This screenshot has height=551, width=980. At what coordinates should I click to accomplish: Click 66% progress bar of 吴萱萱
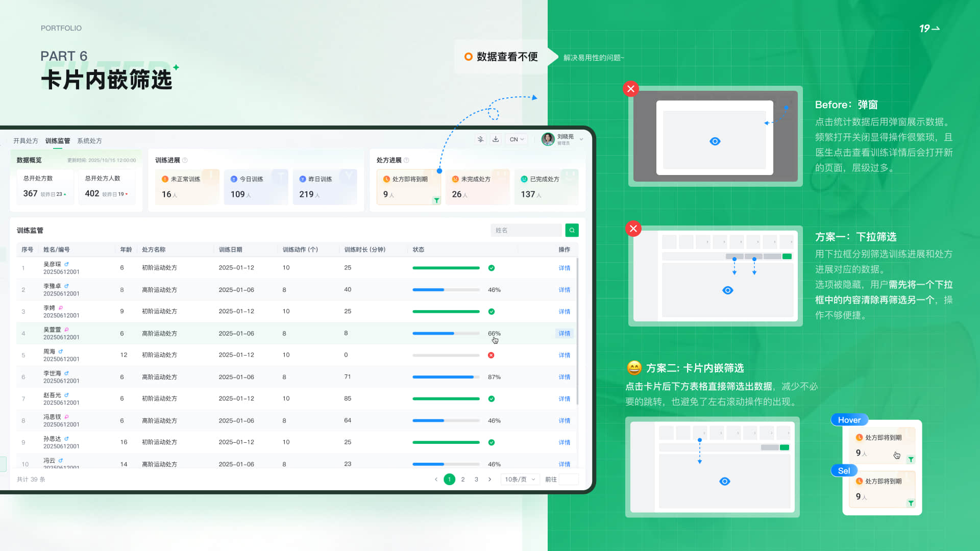pyautogui.click(x=446, y=333)
